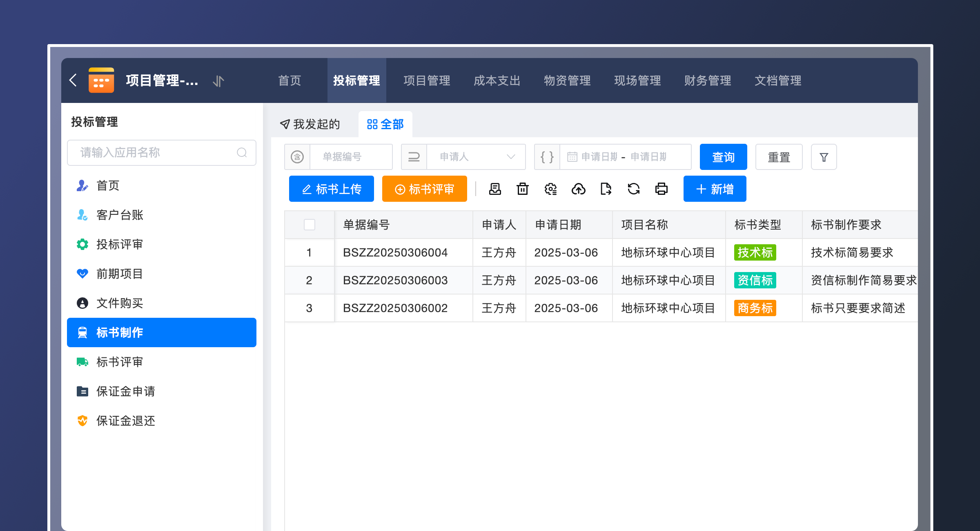Click the funnel filter icon
The width and height of the screenshot is (980, 531).
[x=824, y=157]
